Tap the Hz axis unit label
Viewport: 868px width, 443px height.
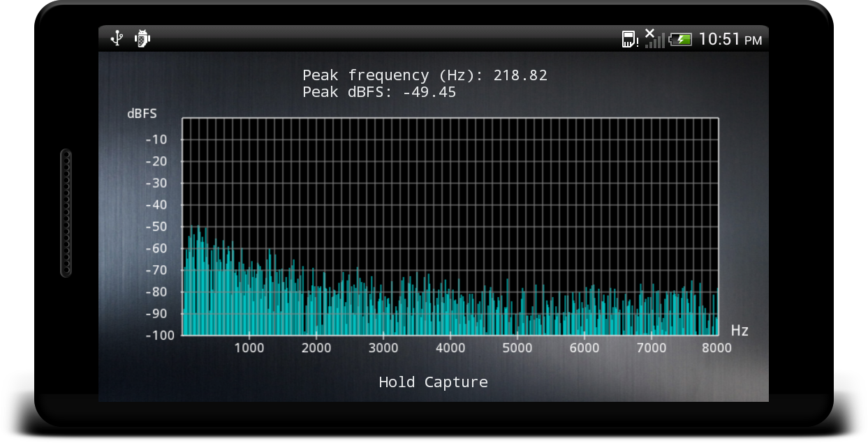[x=740, y=331]
